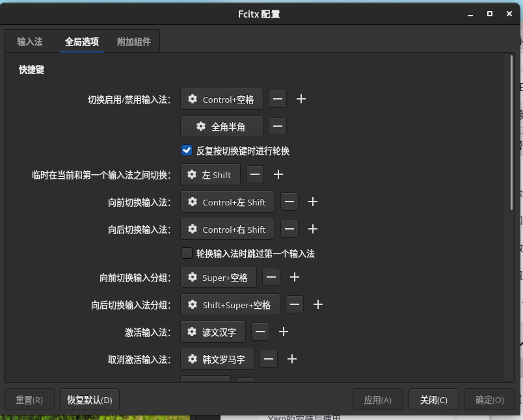Click the 向前切换输入分组 label

(x=135, y=278)
